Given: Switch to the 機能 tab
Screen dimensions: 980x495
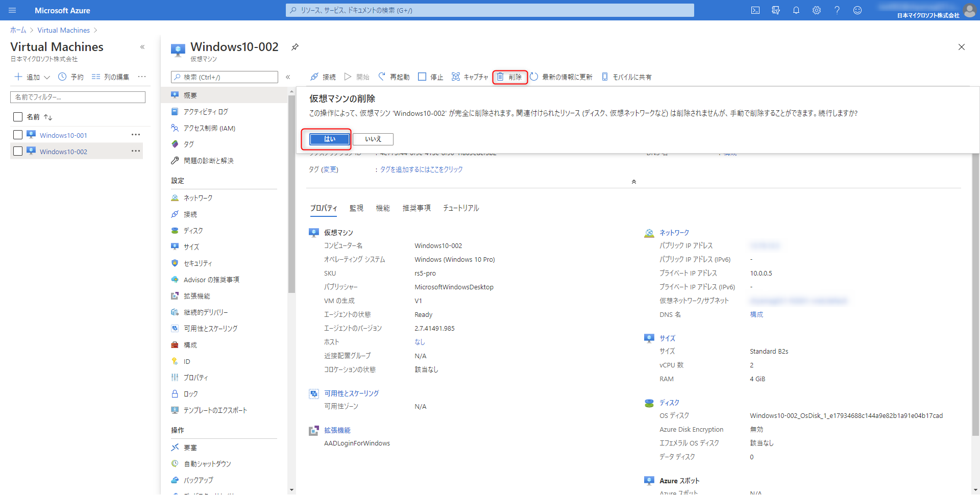Looking at the screenshot, I should click(383, 208).
